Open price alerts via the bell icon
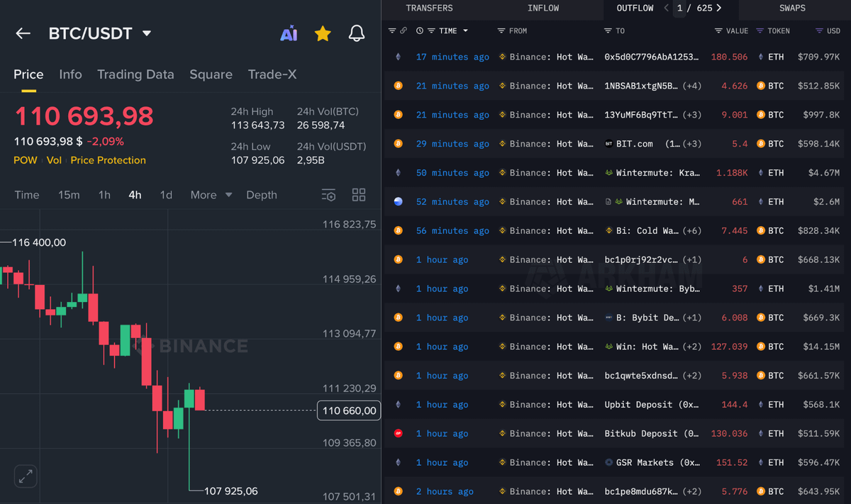Screen dimensions: 851x504 357,33
